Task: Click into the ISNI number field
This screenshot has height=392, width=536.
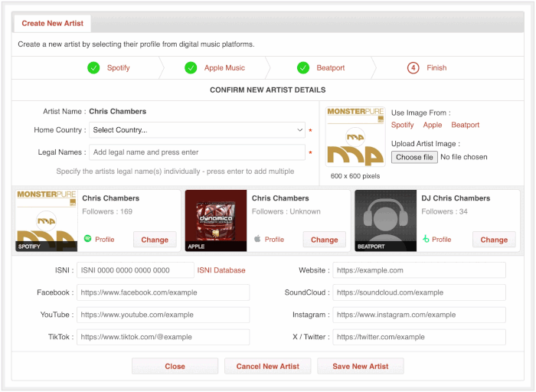Action: coord(136,270)
